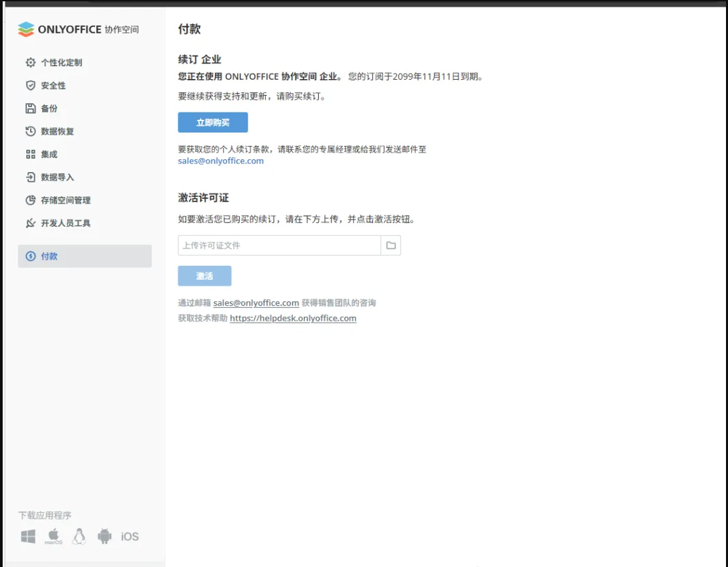
Task: Click the grid icon beside 集成
Action: (x=31, y=155)
